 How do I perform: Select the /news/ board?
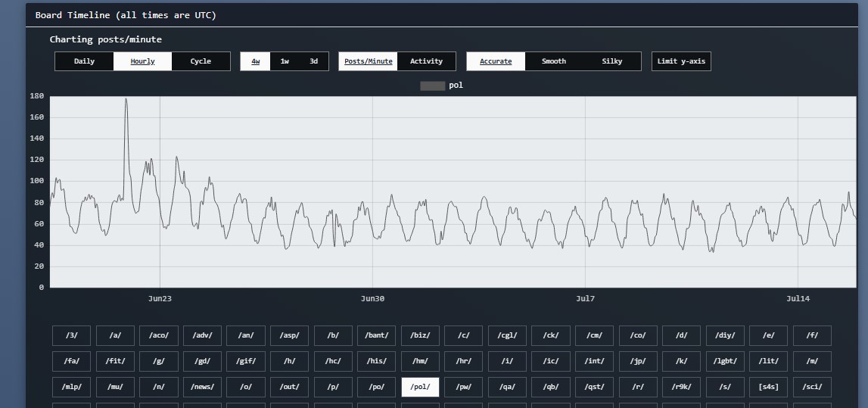(202, 387)
